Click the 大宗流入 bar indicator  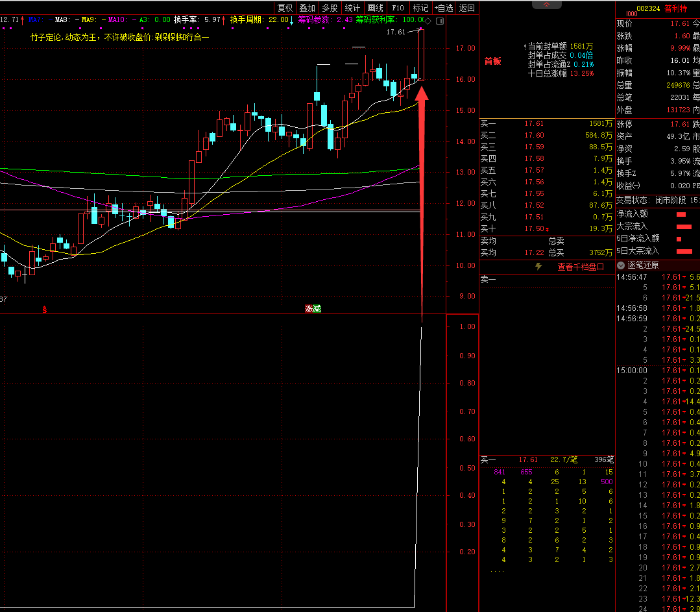click(684, 227)
